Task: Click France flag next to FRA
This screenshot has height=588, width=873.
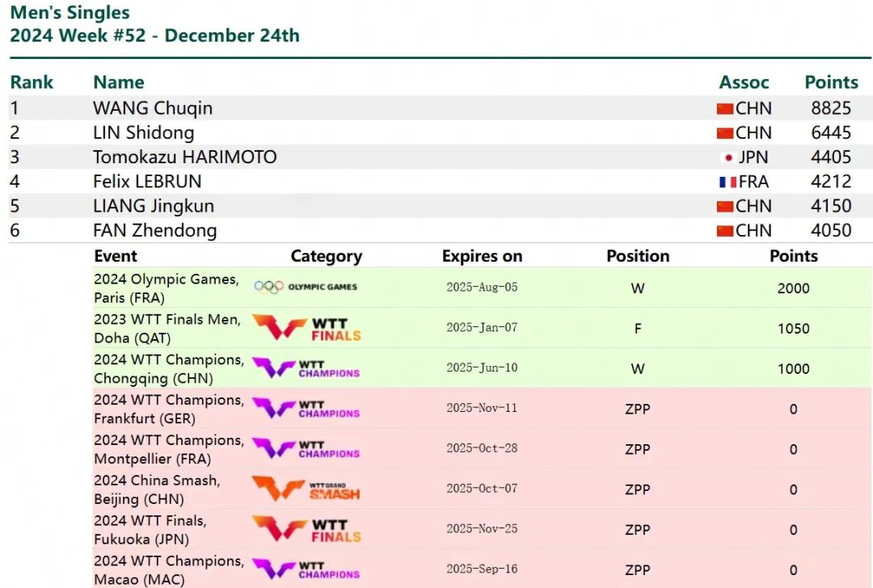Action: pos(727,182)
